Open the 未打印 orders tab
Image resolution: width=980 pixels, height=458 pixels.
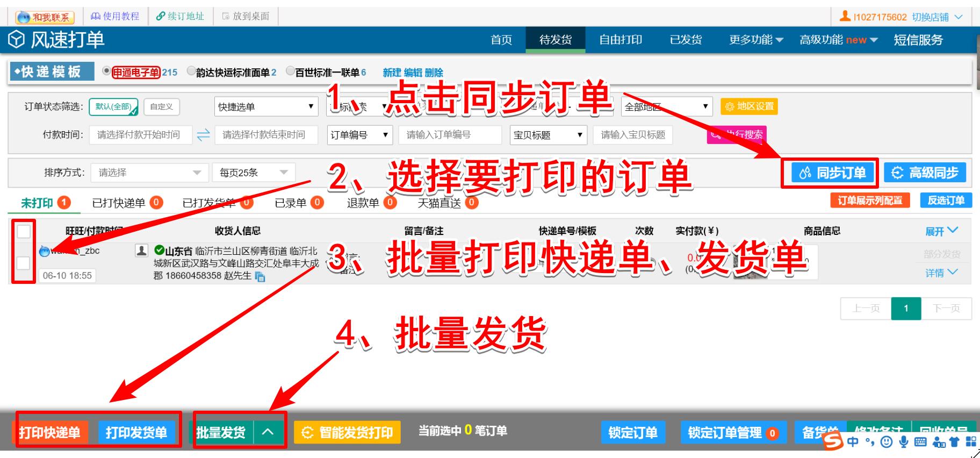45,203
